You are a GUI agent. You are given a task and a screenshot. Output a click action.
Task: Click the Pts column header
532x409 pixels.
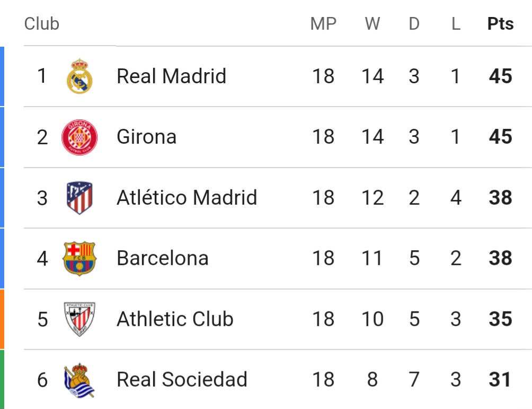[500, 24]
